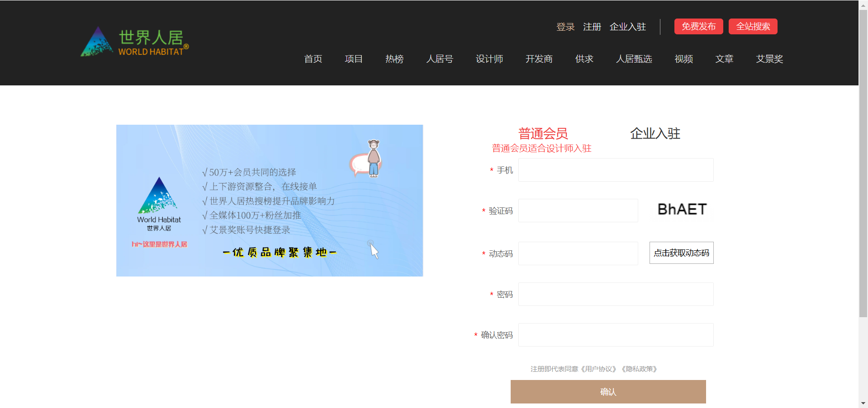Screen dimensions: 868x408
Task: Click the World Habitat logo
Action: click(134, 42)
